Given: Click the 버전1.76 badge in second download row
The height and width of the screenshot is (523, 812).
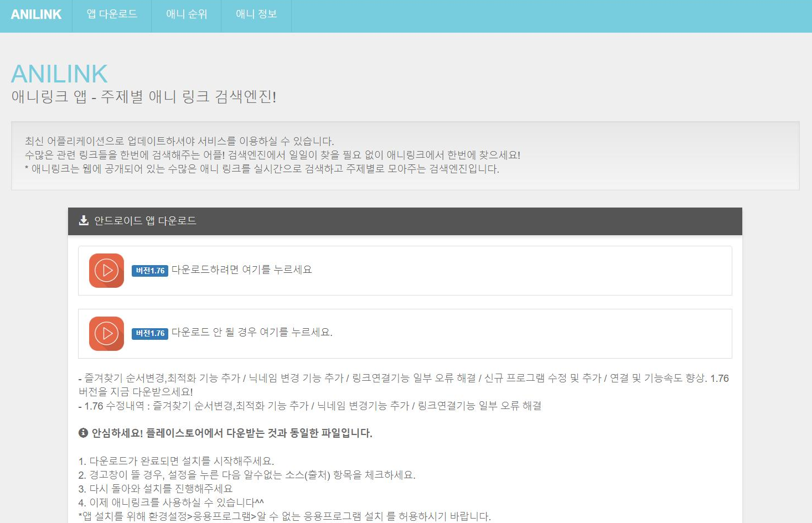Looking at the screenshot, I should coord(150,333).
